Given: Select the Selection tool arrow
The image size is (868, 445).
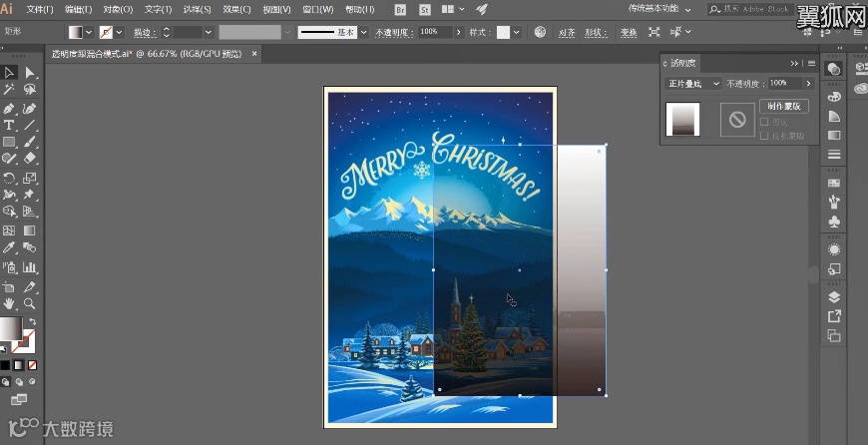Looking at the screenshot, I should (9, 73).
